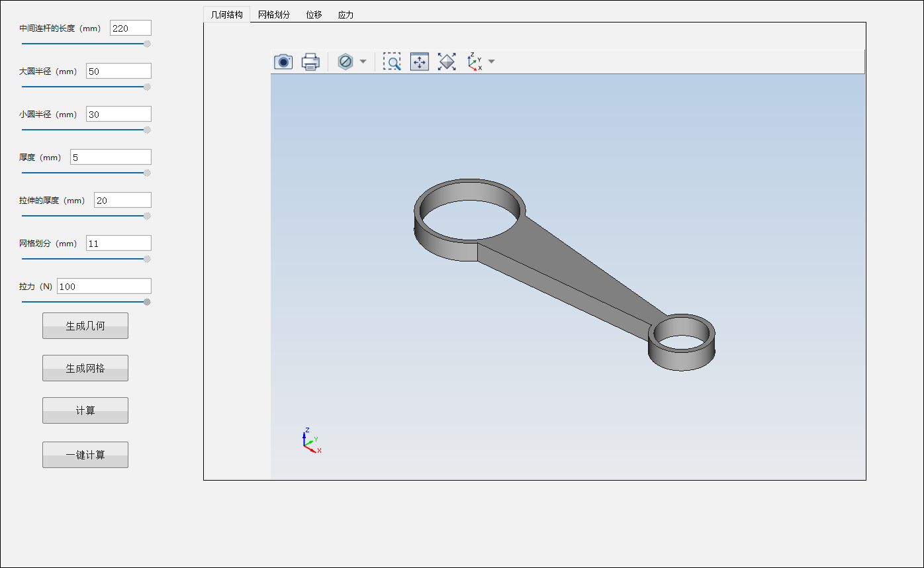Switch to the 网格划分 tab
This screenshot has width=924, height=568.
pos(274,15)
